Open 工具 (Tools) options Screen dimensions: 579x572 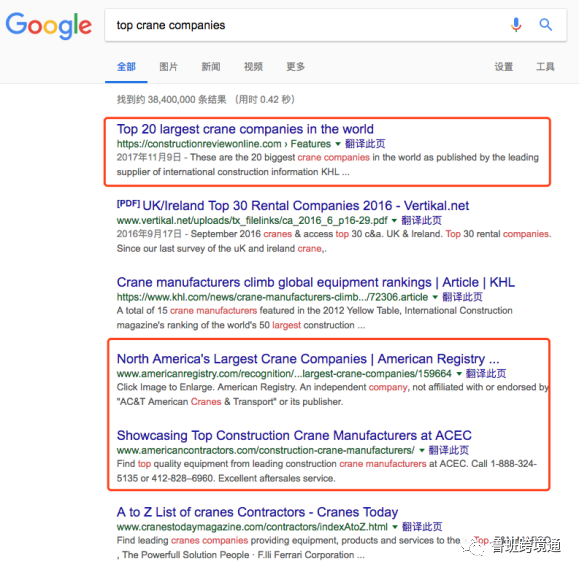(545, 67)
